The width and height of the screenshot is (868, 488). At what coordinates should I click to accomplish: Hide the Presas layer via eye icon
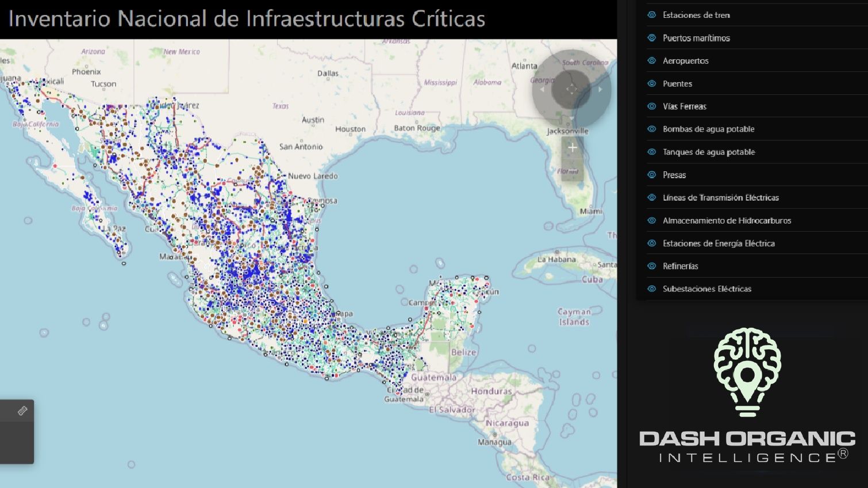652,175
